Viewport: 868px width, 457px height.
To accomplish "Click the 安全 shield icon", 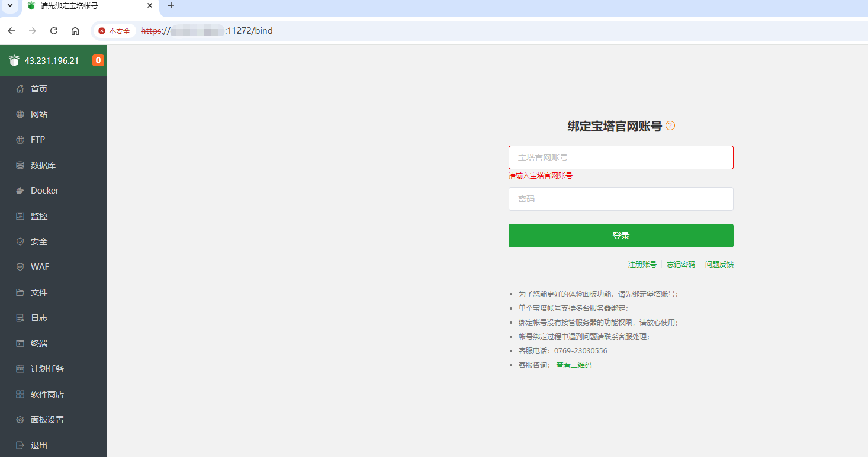I will (x=20, y=242).
